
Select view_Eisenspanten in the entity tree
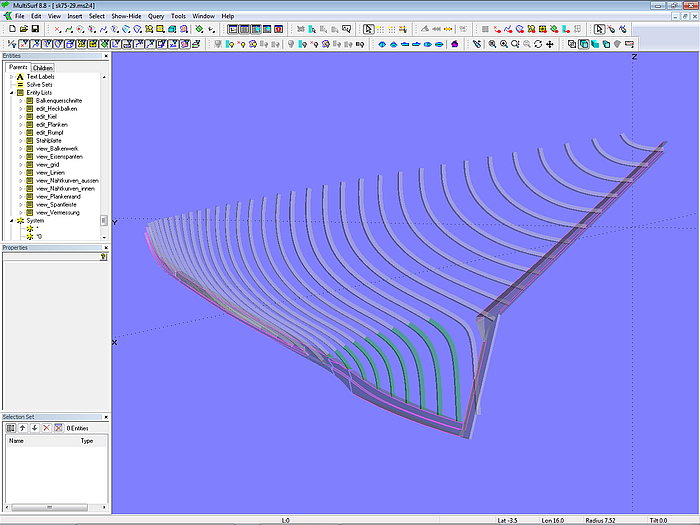click(x=58, y=156)
